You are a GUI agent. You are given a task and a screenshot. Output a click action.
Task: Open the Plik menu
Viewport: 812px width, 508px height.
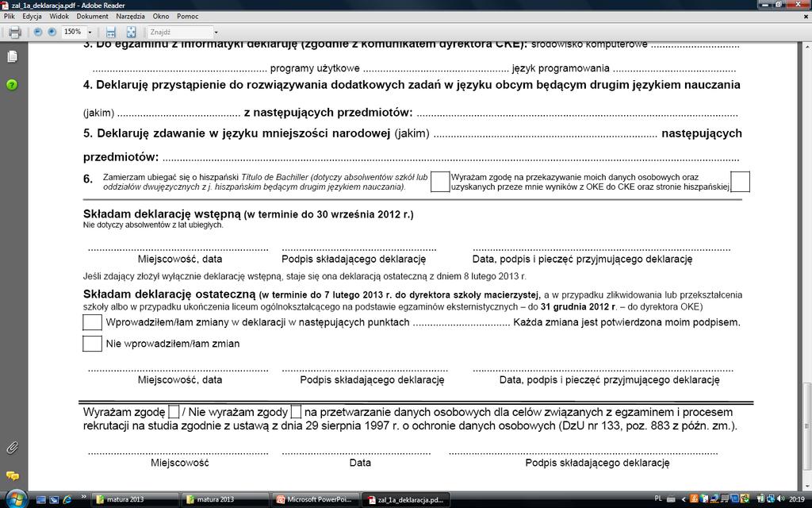point(10,16)
